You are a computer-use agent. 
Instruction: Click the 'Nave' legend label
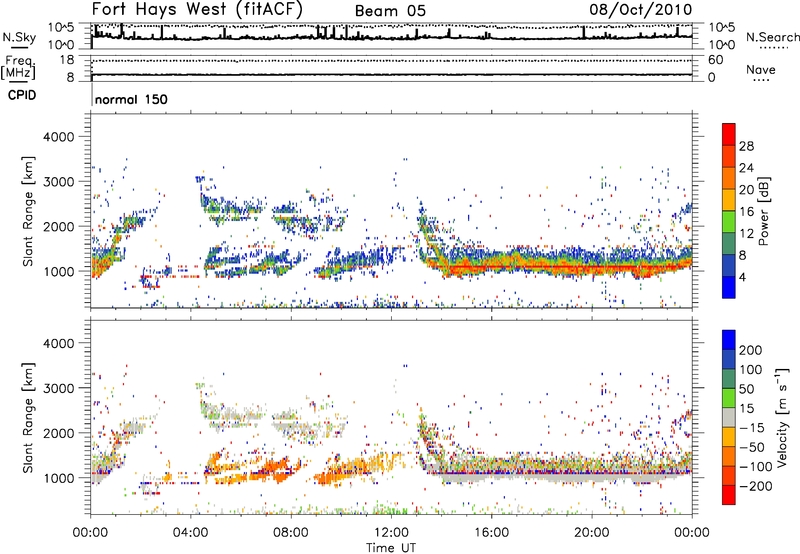[x=761, y=69]
